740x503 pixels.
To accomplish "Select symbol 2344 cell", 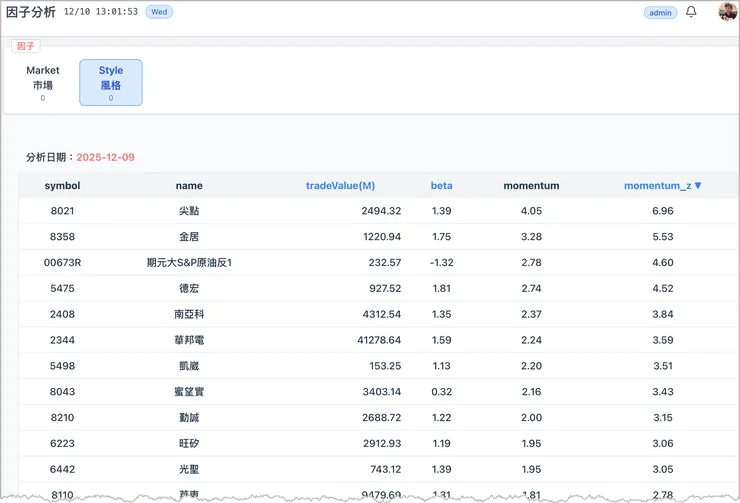I will click(x=62, y=340).
